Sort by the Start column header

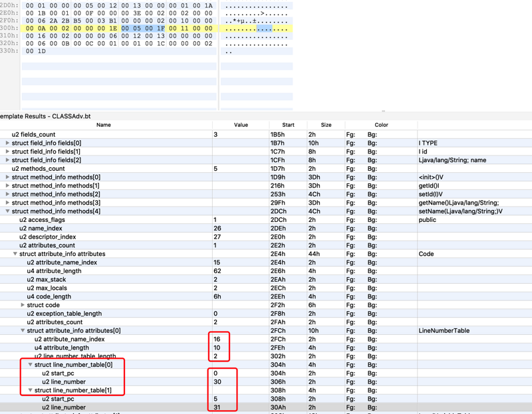pyautogui.click(x=288, y=125)
